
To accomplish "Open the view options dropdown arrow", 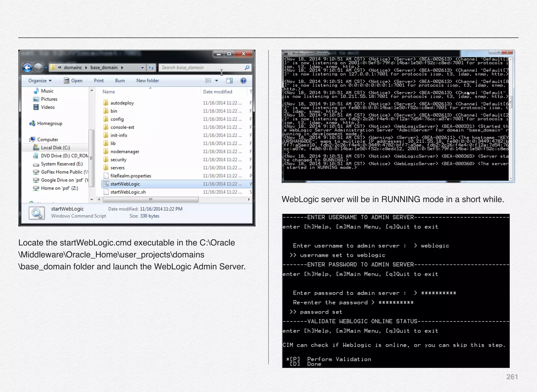I will [217, 81].
